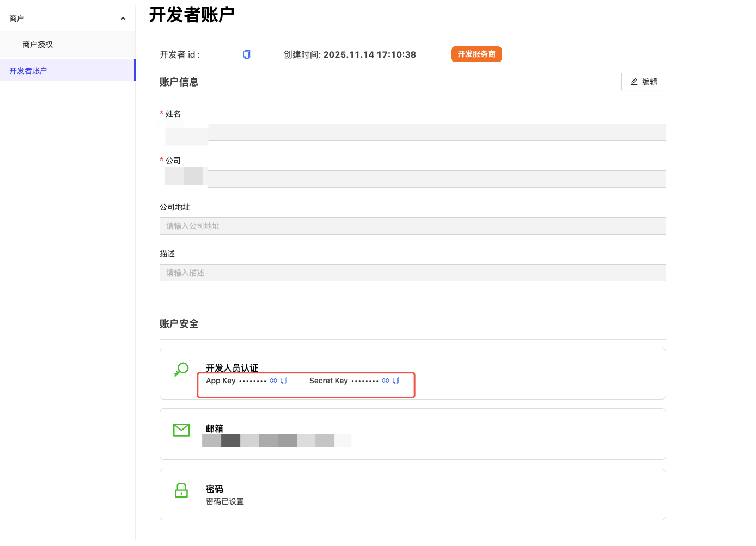The image size is (756, 546).
Task: Show the Secret Key value
Action: [x=386, y=381]
